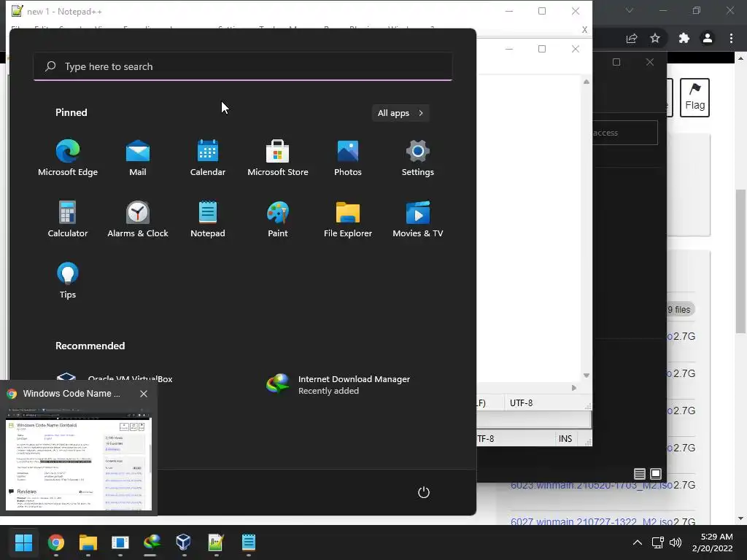Expand All apps list

coord(400,113)
